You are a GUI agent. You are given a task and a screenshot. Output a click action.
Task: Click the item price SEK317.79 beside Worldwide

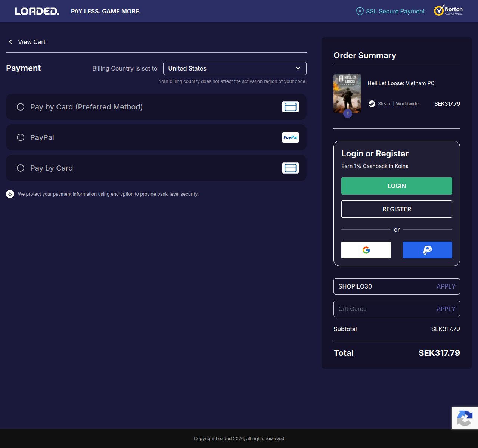[x=447, y=104]
